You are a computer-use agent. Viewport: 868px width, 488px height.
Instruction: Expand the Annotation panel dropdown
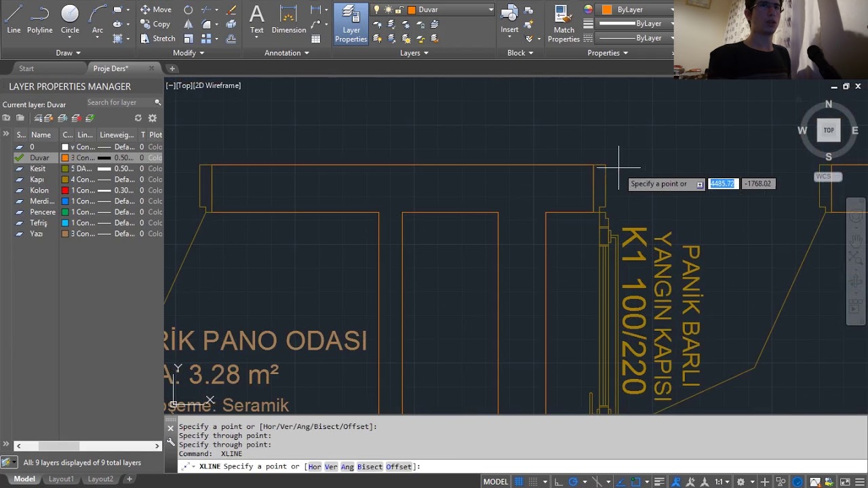287,53
